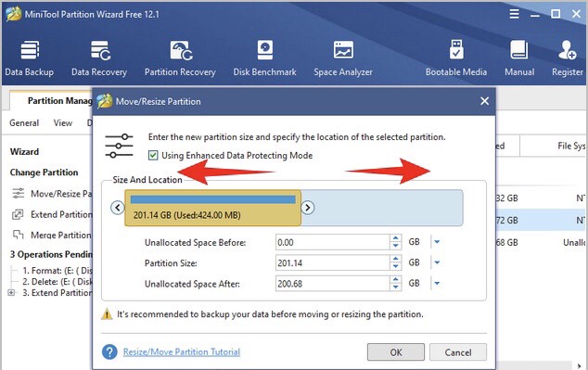This screenshot has width=588, height=370.
Task: Close the Move/Resize Partition dialog
Action: click(484, 101)
